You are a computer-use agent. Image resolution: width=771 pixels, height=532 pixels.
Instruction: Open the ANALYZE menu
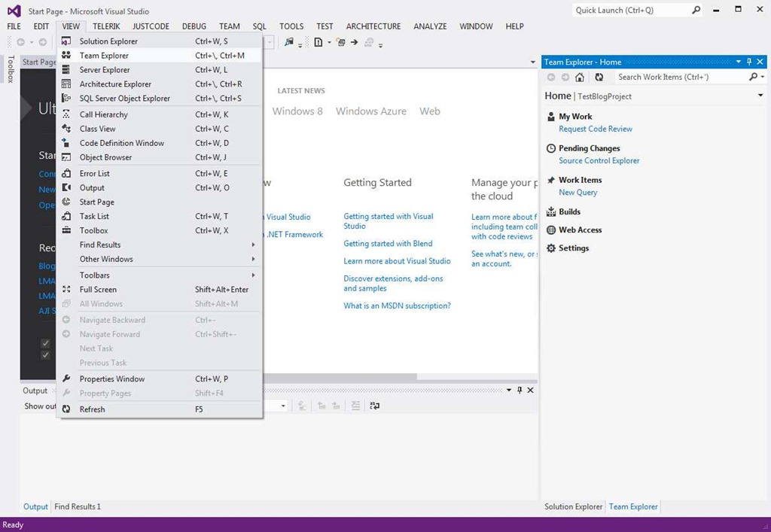430,26
